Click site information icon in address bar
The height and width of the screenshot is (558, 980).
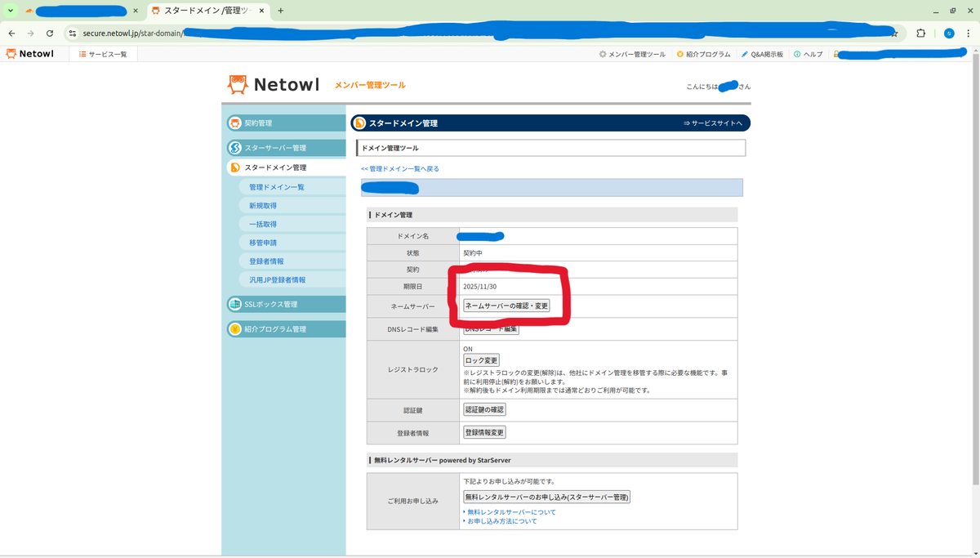click(72, 33)
